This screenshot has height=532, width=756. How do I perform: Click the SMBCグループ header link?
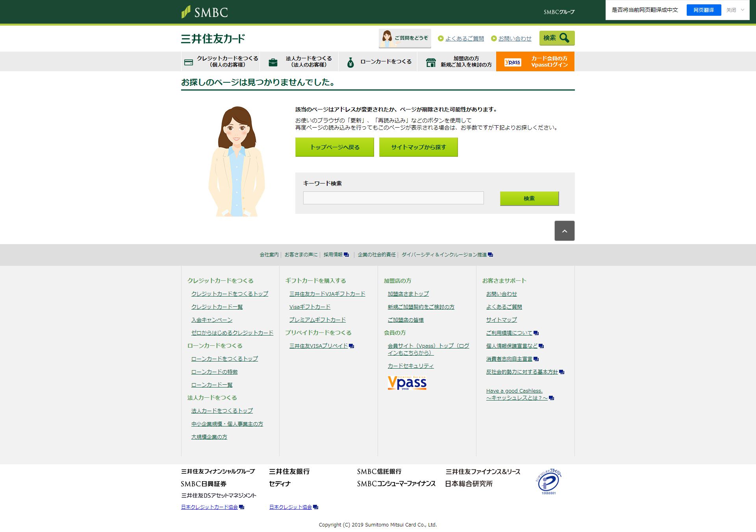pyautogui.click(x=559, y=12)
